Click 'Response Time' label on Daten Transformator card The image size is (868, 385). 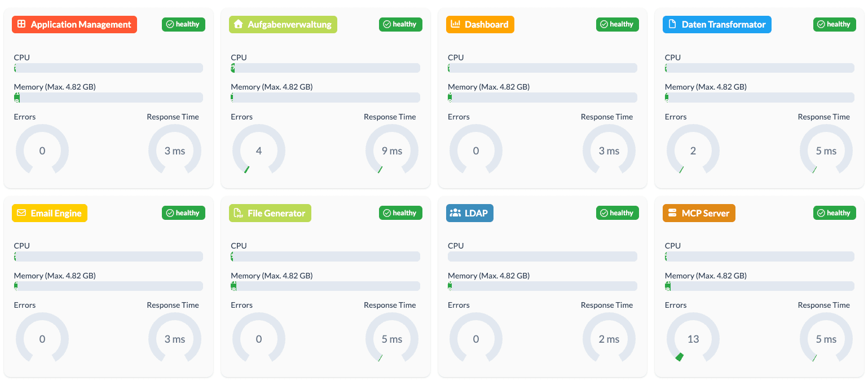(x=823, y=117)
